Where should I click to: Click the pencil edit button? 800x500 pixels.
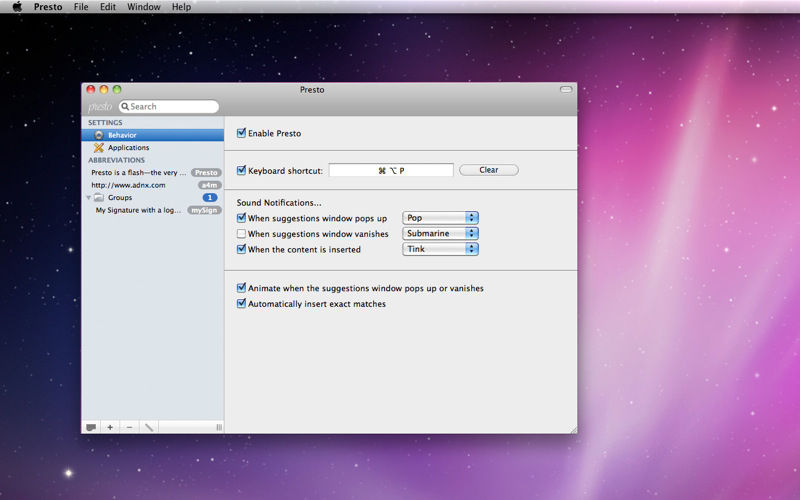coord(148,427)
